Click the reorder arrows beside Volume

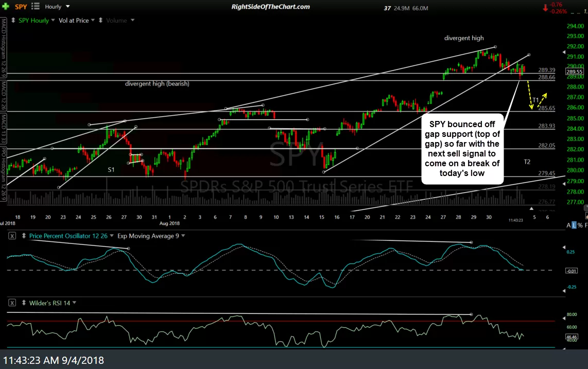[x=100, y=20]
